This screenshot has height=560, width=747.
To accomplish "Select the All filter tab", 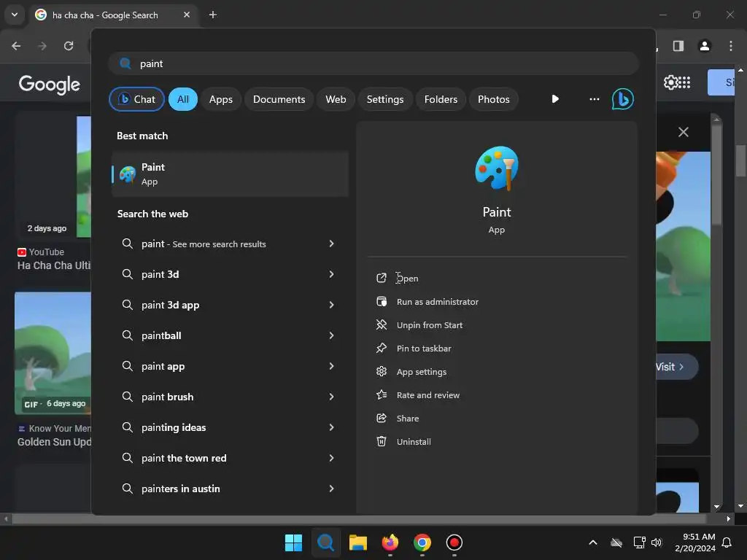I will pos(183,99).
